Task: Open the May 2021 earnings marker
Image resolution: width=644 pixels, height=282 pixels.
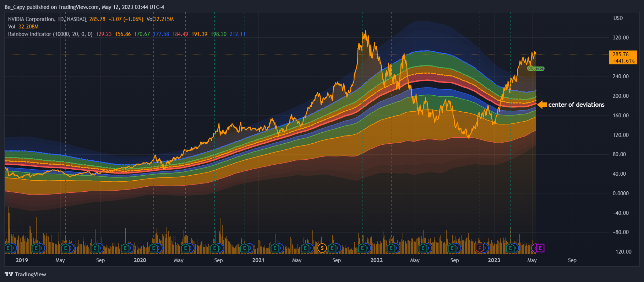Action: [305, 248]
